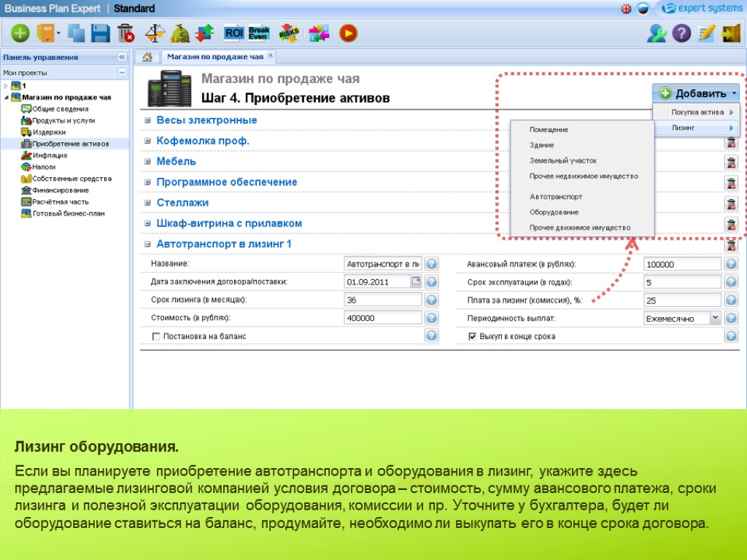
Task: Open Издержки in project tree
Action: tap(49, 132)
